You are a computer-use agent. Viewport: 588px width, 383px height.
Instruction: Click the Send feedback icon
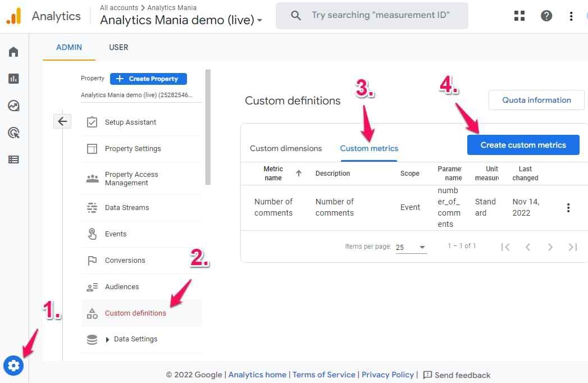pyautogui.click(x=427, y=375)
